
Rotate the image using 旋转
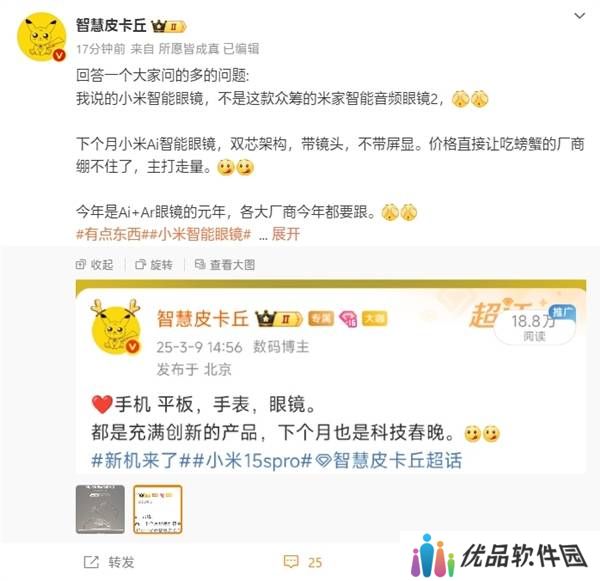coord(154,264)
